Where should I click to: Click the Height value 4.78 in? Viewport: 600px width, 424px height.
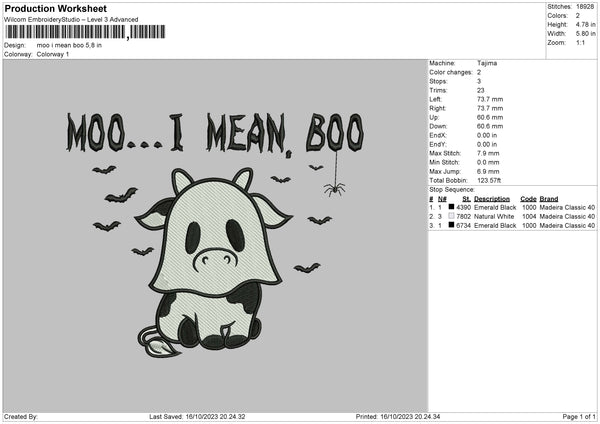585,24
